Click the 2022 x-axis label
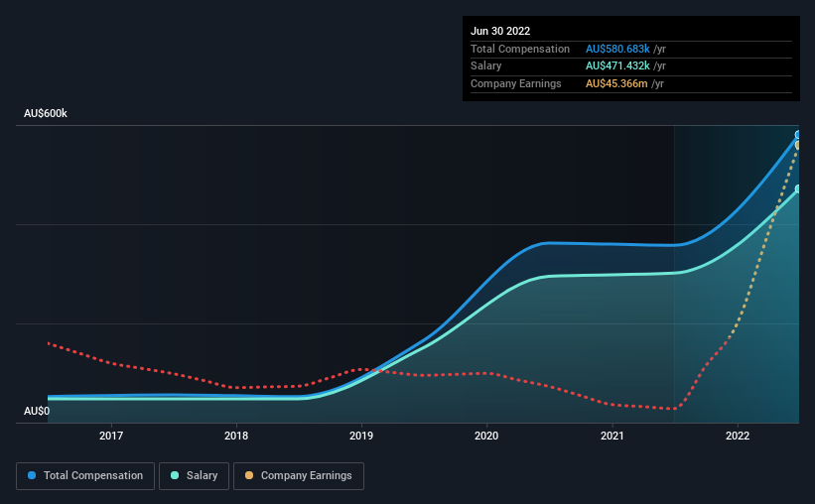Screen dimensions: 815x504 point(738,436)
